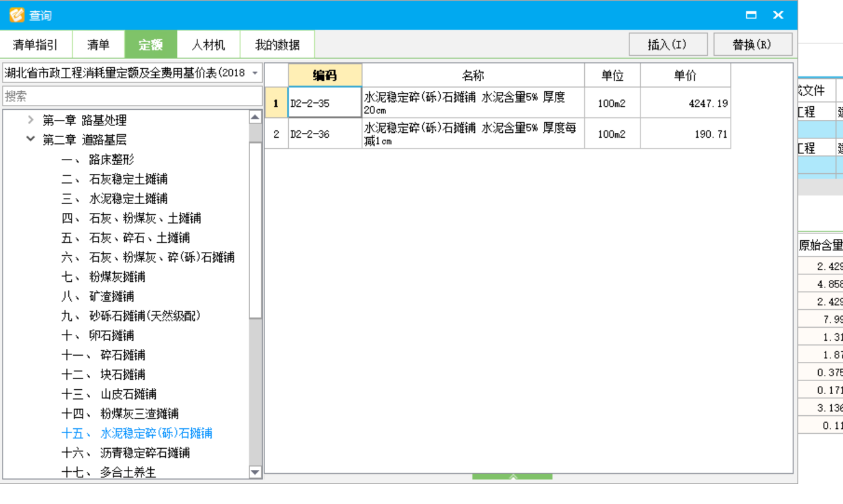Select 十、卵石摊铺
Screen dimensions: 843x504
coord(97,335)
